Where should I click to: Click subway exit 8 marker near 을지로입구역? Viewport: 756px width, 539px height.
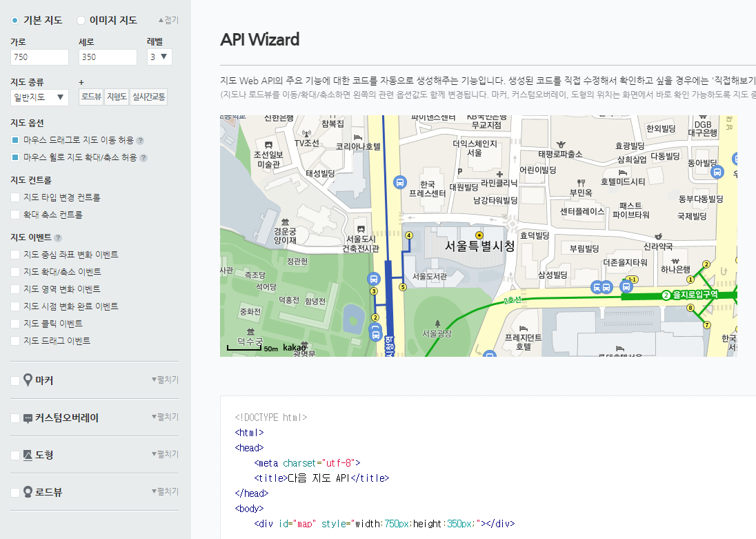(690, 307)
